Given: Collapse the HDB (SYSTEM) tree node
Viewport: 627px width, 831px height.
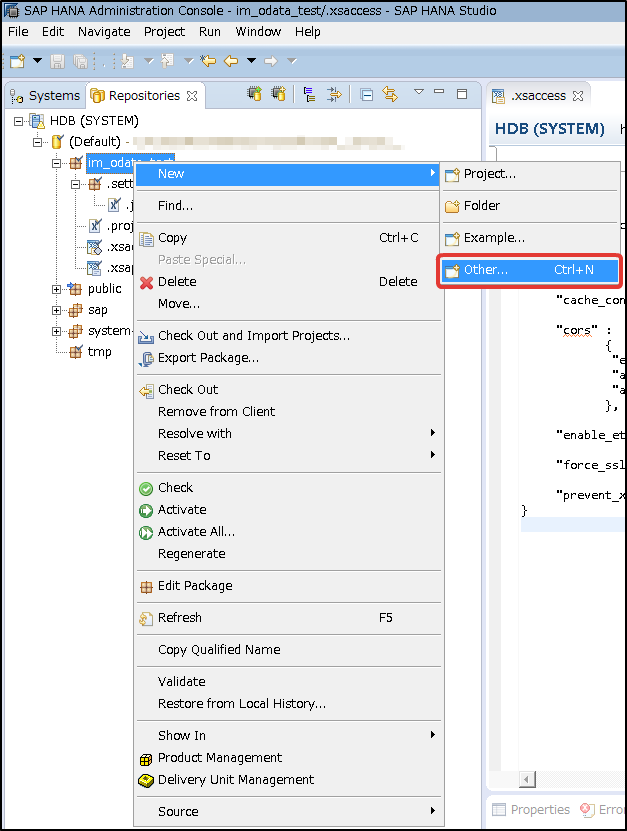Looking at the screenshot, I should [19, 121].
